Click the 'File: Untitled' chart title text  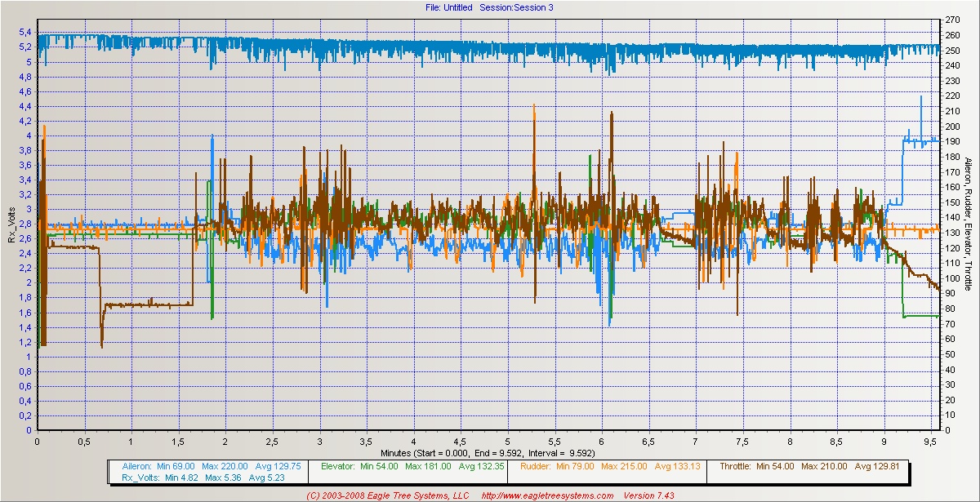click(x=448, y=7)
